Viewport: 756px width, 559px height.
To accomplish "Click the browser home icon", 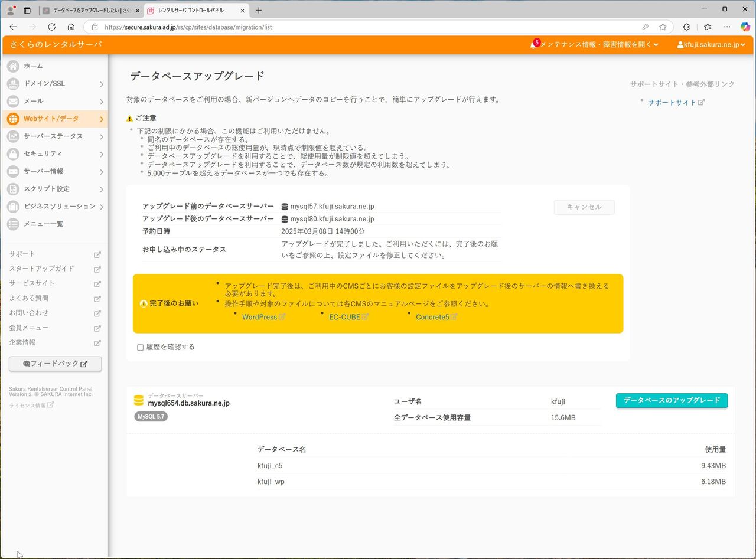I will [71, 27].
